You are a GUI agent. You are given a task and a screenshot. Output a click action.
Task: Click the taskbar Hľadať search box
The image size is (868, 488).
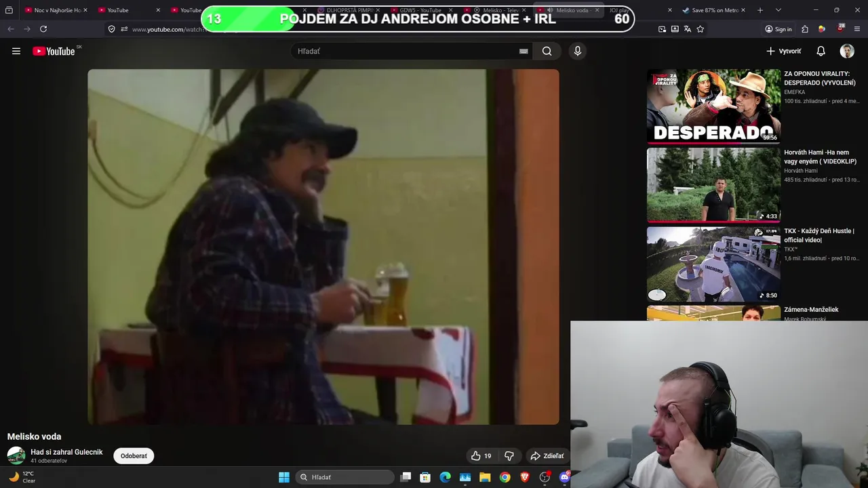[x=346, y=477]
